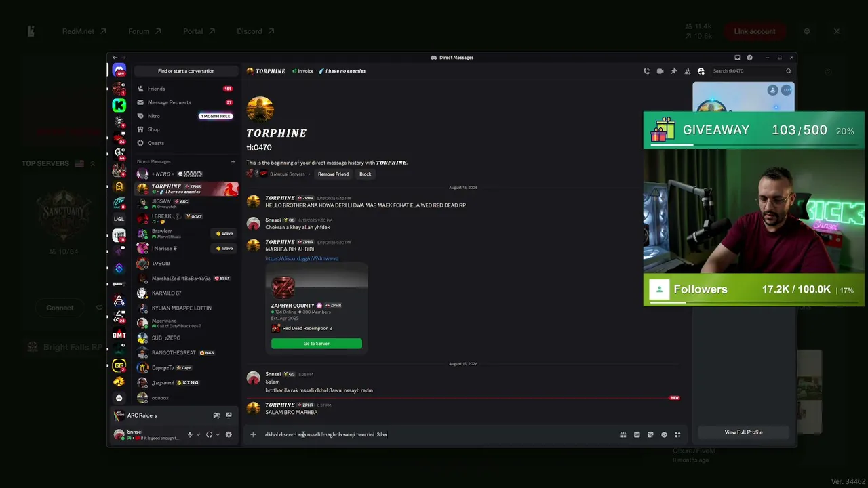Click Find or start a conversation

[186, 71]
